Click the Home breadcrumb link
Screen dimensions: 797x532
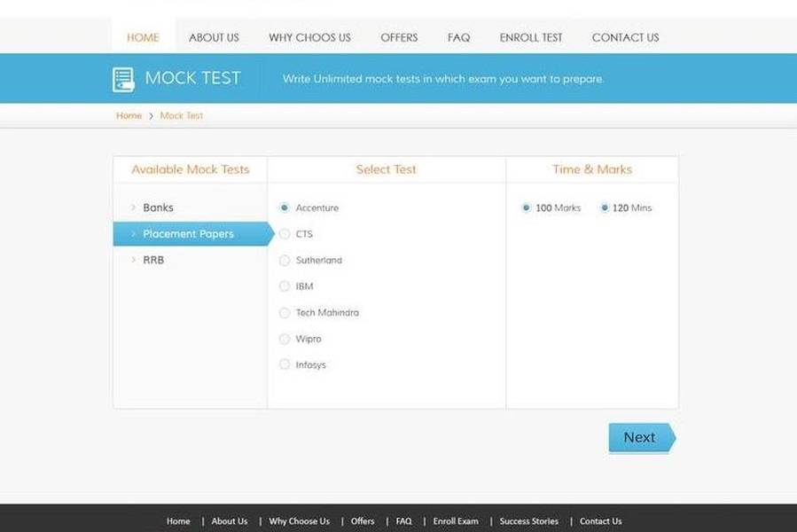129,116
